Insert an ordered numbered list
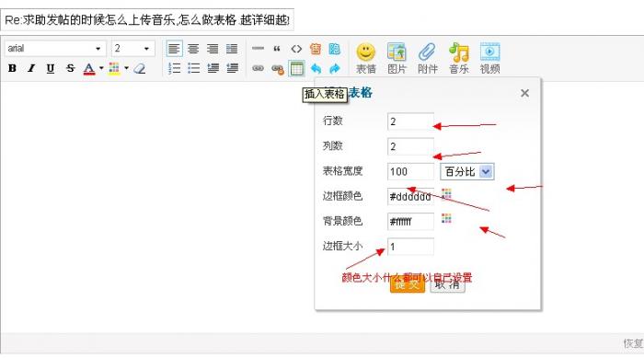 coord(174,68)
